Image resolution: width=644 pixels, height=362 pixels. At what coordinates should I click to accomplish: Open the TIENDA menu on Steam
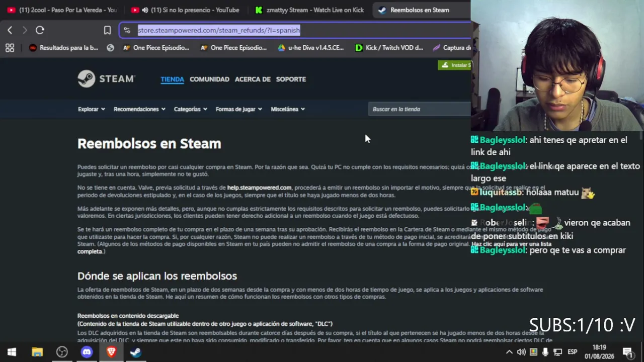[172, 79]
